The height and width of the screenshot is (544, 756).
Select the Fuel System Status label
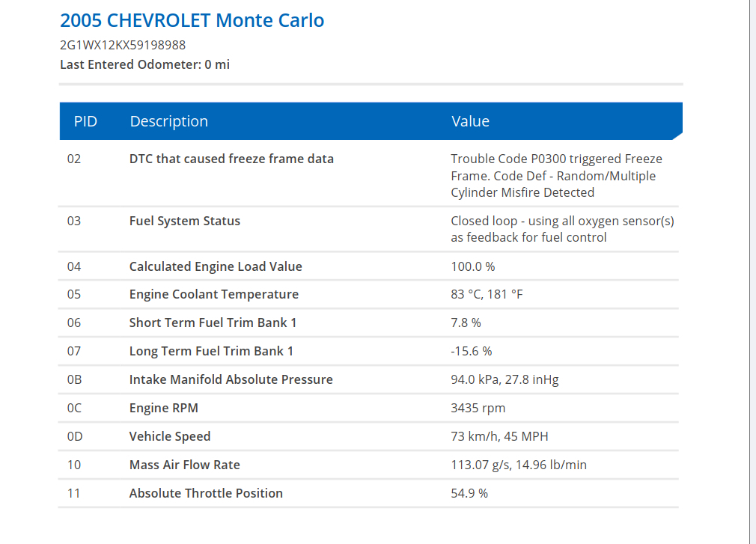(x=185, y=221)
